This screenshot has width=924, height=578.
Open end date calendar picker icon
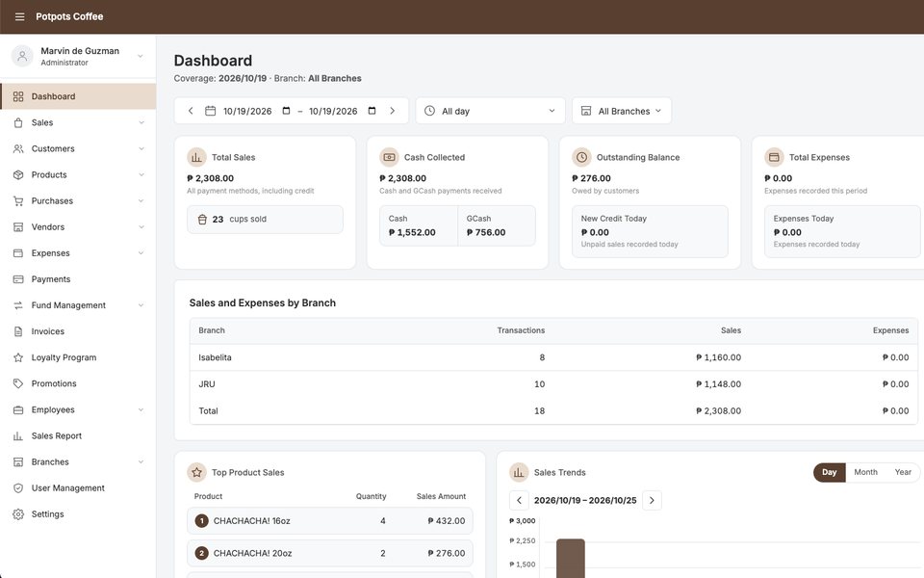pos(372,111)
